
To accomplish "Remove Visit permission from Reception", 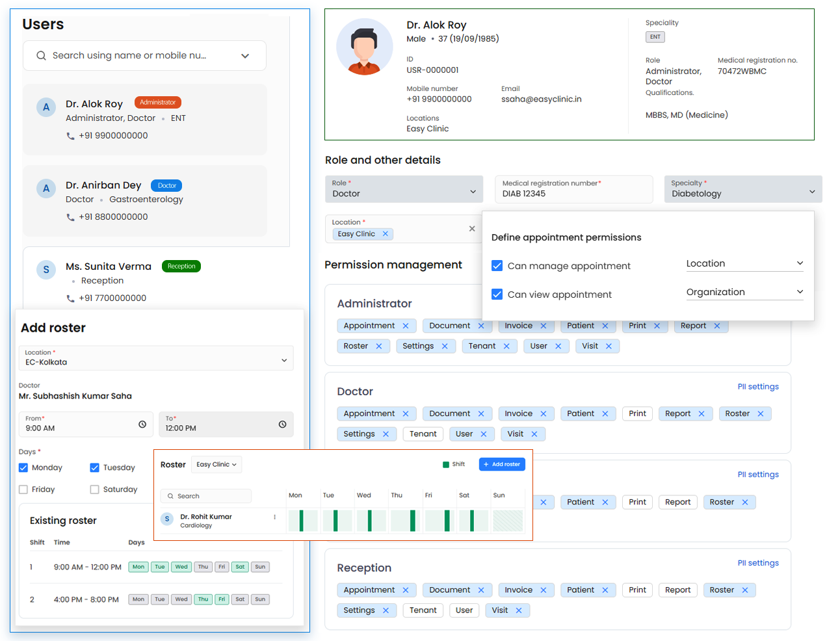I will 519,610.
